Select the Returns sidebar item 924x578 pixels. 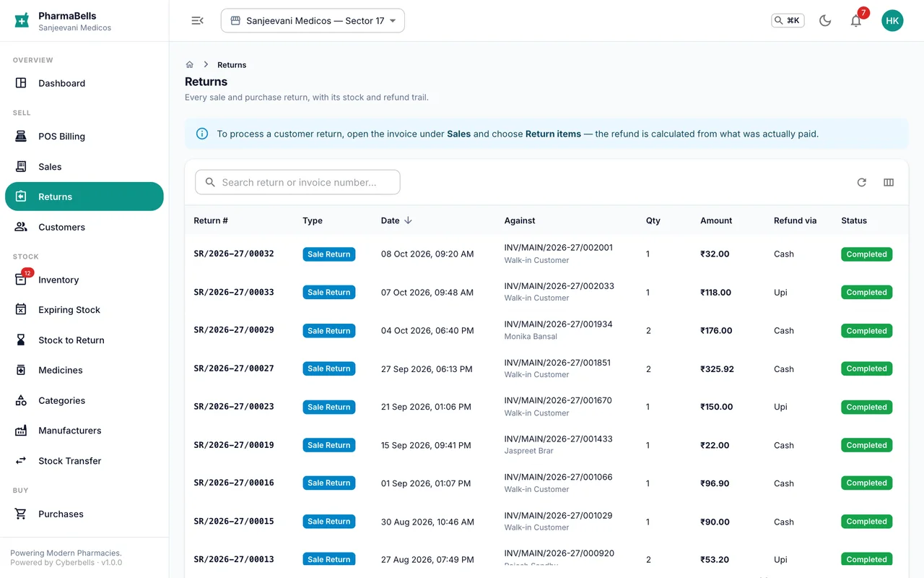pos(84,197)
